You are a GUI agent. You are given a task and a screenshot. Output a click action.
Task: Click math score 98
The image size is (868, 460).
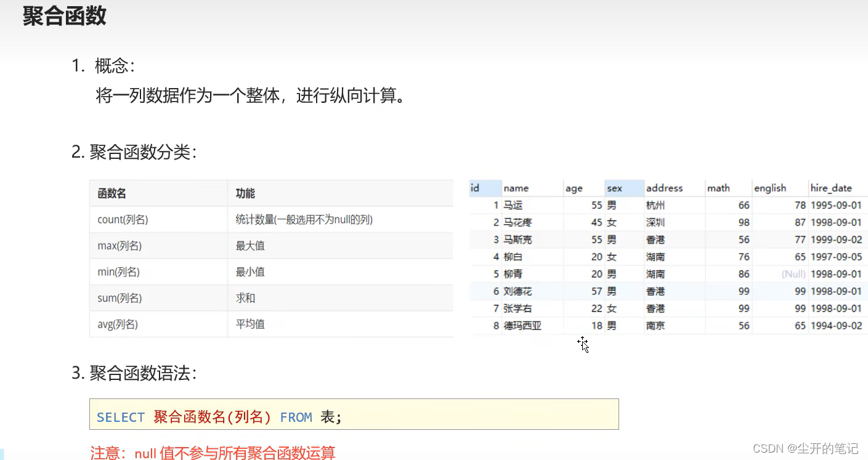tap(744, 222)
